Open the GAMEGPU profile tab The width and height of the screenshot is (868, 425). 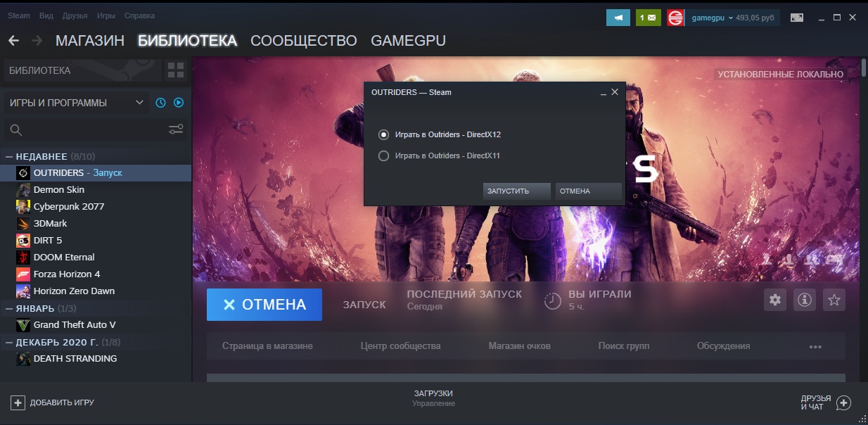point(409,41)
